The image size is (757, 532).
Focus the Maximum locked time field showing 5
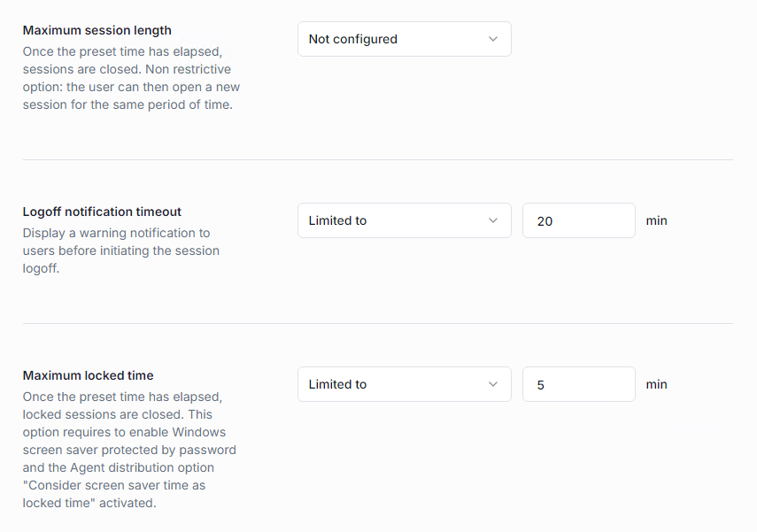578,384
